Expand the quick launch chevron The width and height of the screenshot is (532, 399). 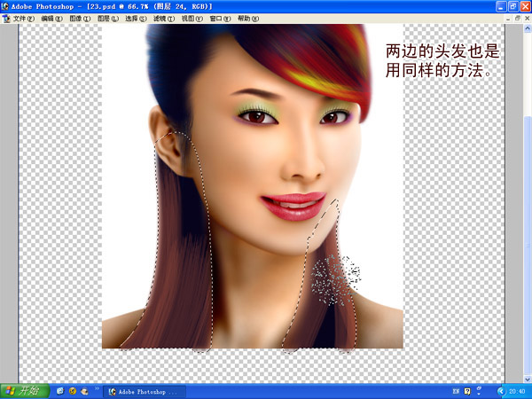[97, 389]
